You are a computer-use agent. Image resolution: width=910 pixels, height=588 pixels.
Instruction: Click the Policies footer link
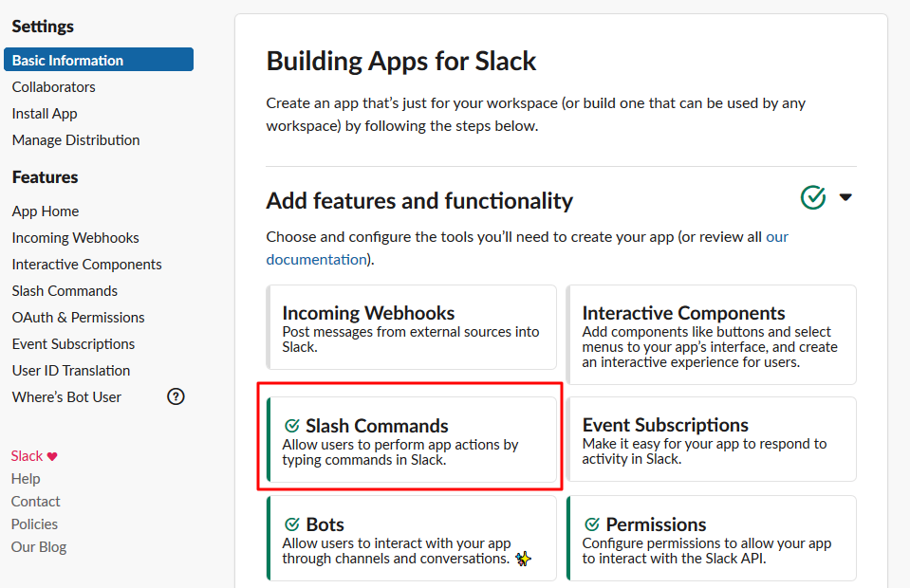point(34,524)
